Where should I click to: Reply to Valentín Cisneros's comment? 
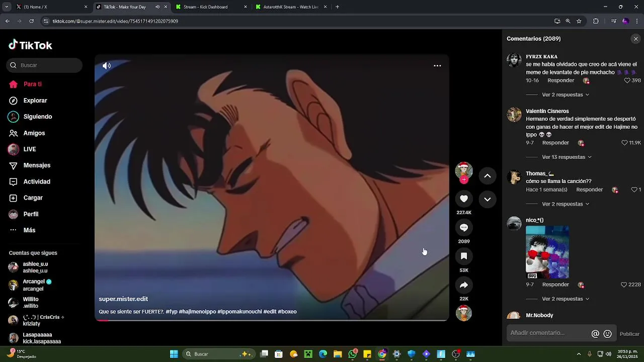tap(555, 143)
